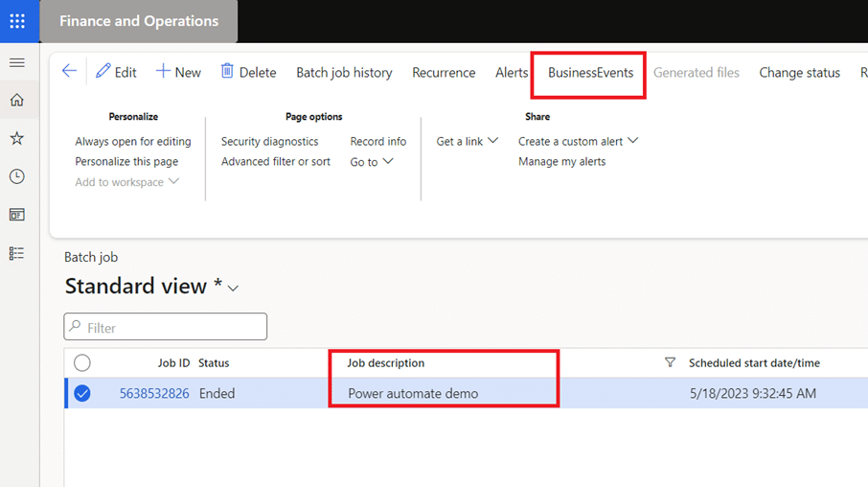Open Recent clock icon in the sidebar
Screen dimensions: 868x487
17,176
